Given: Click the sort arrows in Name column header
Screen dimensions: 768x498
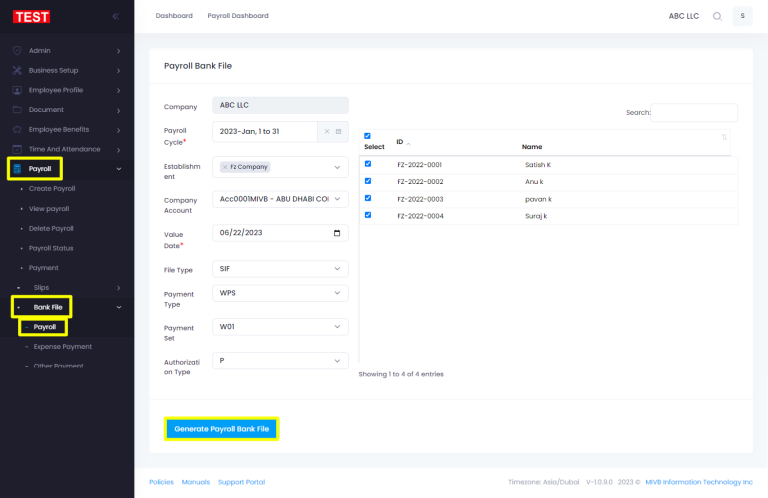Looking at the screenshot, I should pyautogui.click(x=724, y=137).
